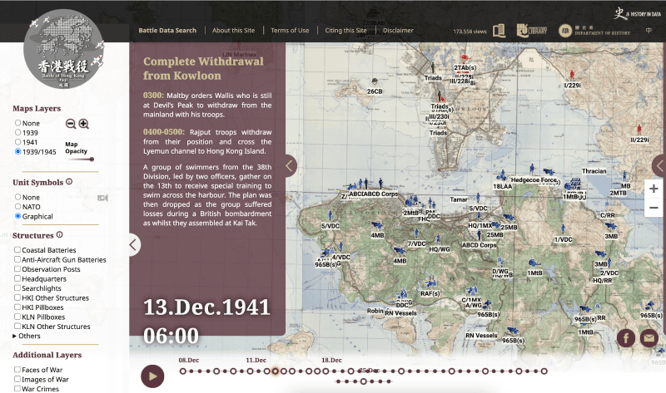
Task: Click the book icon in header
Action: click(499, 31)
